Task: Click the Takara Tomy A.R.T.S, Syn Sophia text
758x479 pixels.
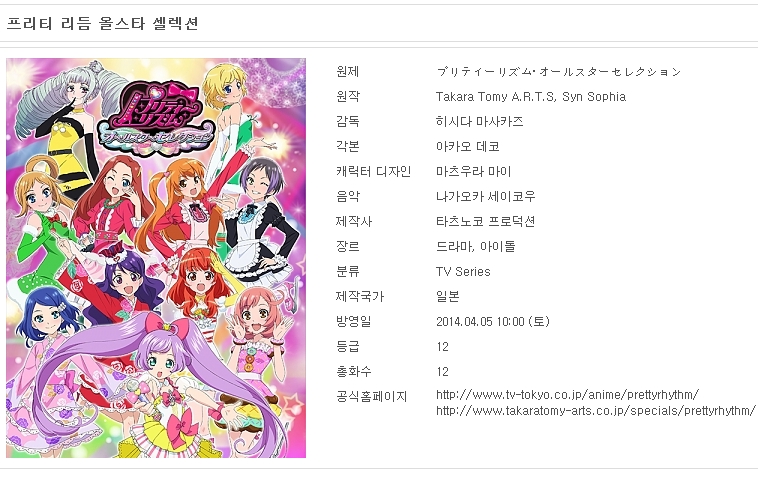Action: click(x=531, y=97)
